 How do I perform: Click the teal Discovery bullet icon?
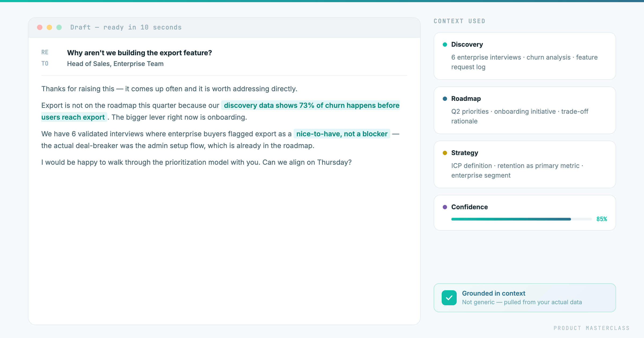[x=445, y=44]
